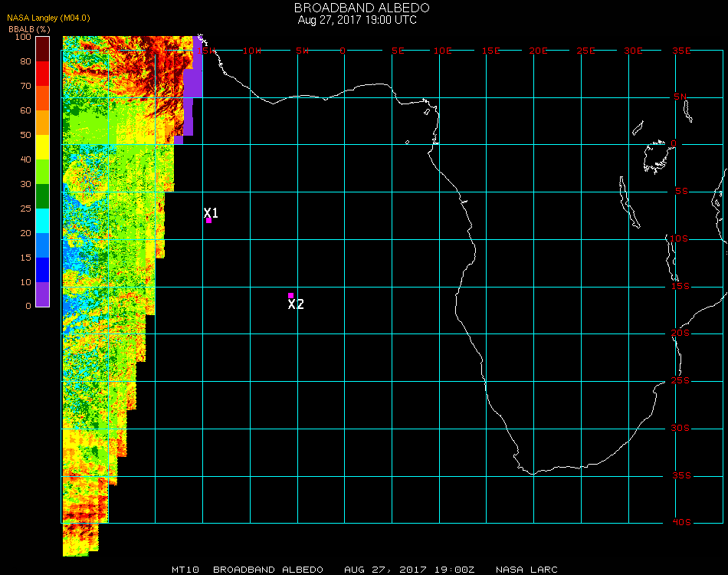Choose the cyan 20–25% colorbar segment
This screenshot has height=575, width=728.
pyautogui.click(x=43, y=221)
